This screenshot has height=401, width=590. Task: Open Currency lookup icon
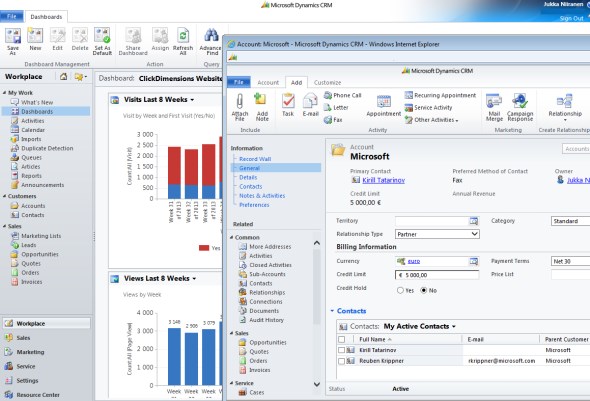click(474, 261)
